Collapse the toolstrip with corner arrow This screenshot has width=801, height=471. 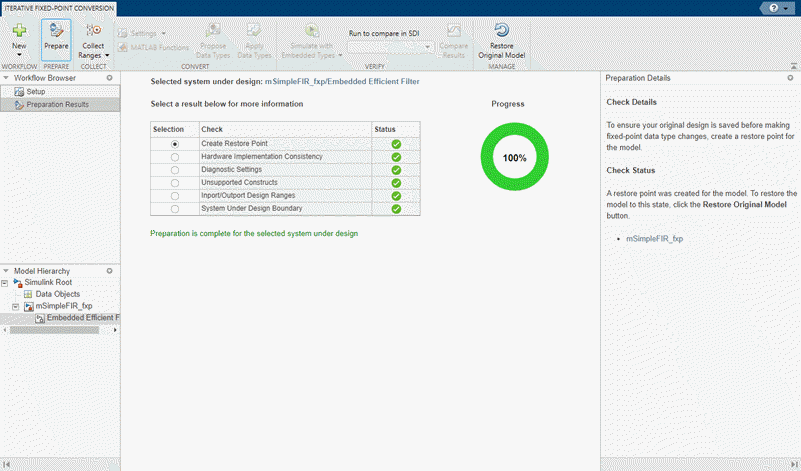click(x=793, y=66)
